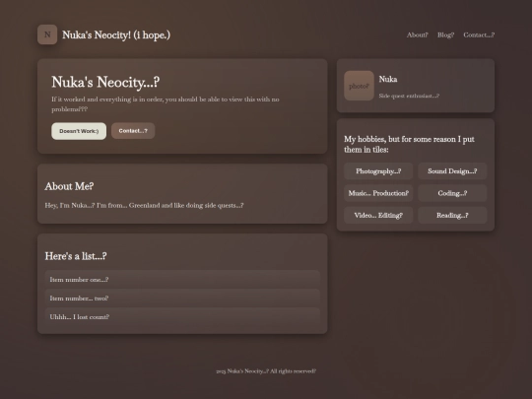Viewport: 532px width, 399px height.
Task: Click the Side quest enthusiast...? tagline
Action: [x=409, y=96]
